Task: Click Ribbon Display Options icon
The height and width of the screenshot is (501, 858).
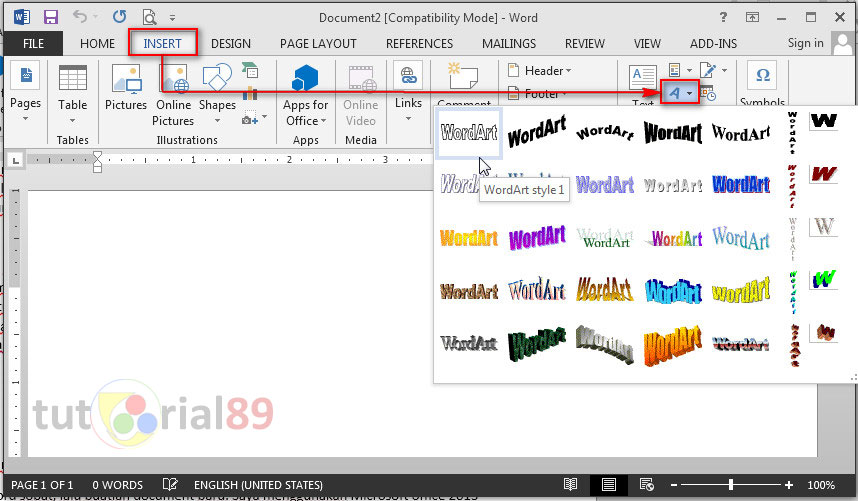Action: click(x=752, y=18)
